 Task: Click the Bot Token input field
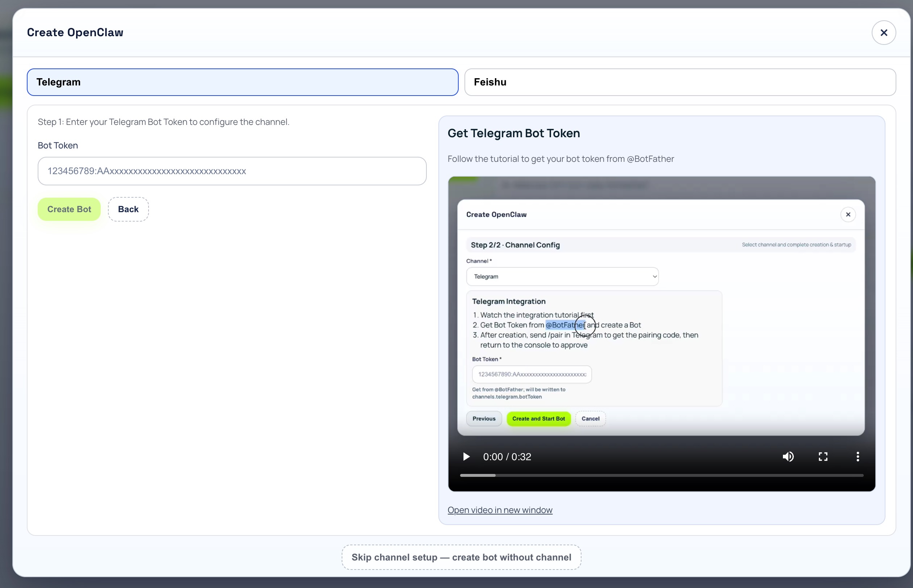(x=232, y=171)
